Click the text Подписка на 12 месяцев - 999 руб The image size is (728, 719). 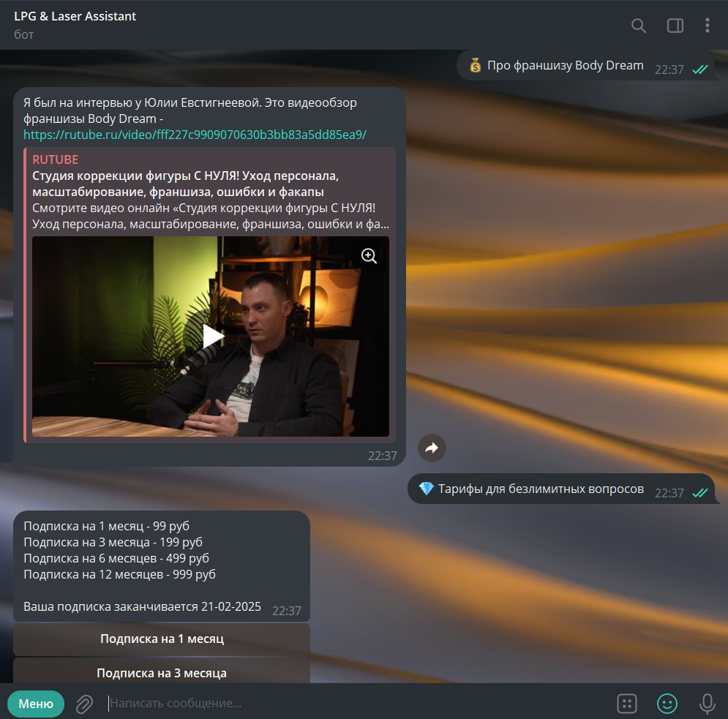[120, 575]
